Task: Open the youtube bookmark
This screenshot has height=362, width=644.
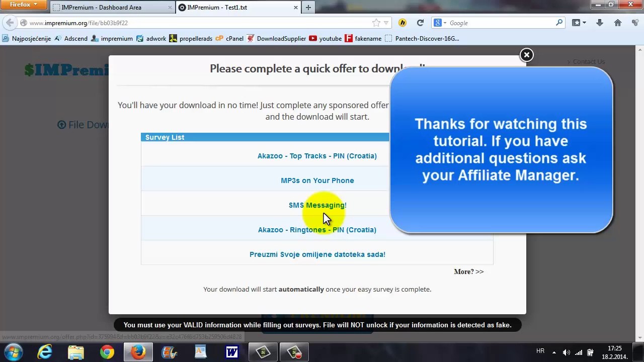Action: 326,39
